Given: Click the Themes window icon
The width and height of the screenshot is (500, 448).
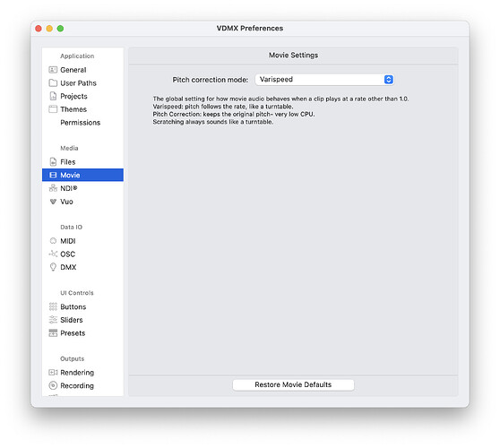Looking at the screenshot, I should tap(53, 109).
